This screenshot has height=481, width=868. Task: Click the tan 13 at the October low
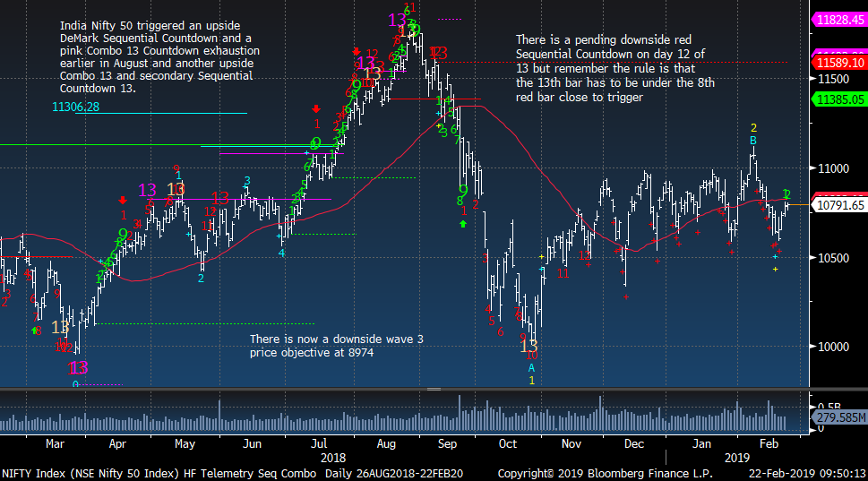(x=529, y=347)
